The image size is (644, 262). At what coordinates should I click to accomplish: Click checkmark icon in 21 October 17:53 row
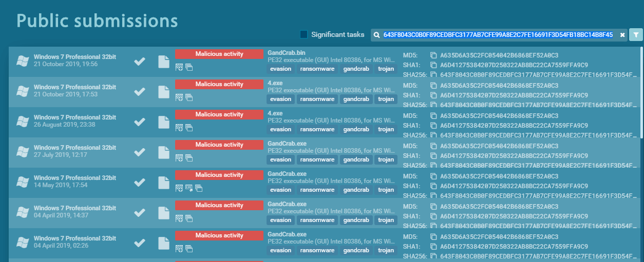click(139, 92)
